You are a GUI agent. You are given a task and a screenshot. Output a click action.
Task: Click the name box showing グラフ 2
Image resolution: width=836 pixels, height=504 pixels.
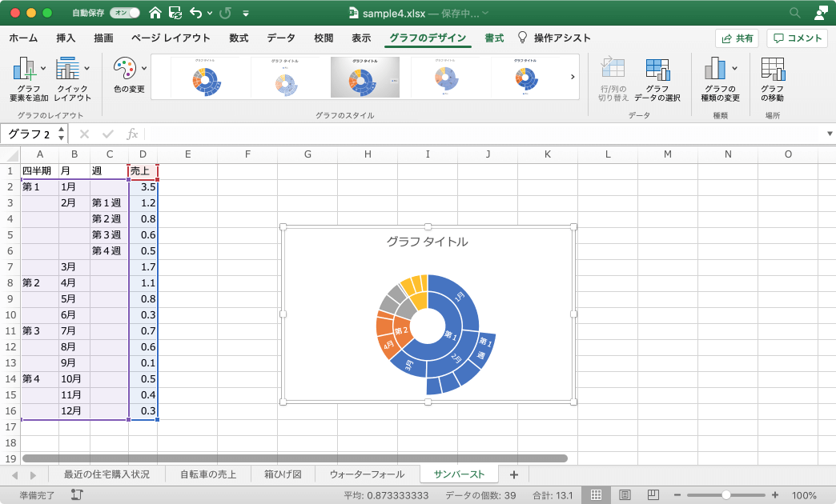(29, 134)
